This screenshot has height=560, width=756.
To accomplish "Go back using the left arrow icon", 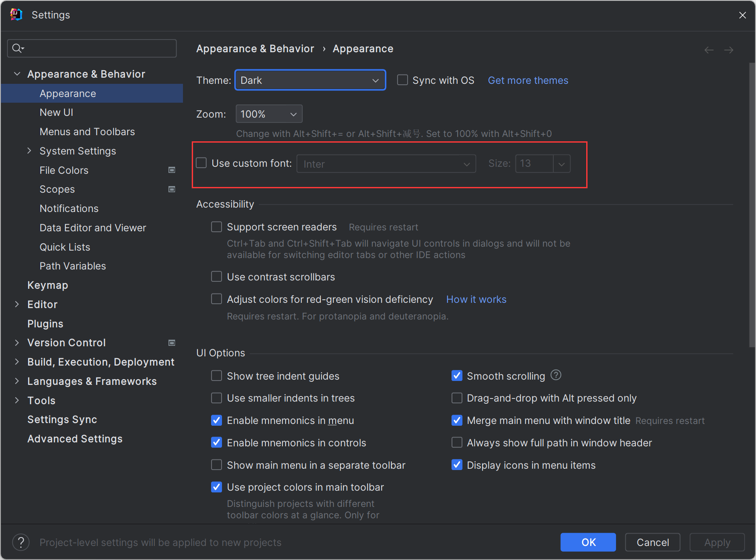I will click(x=709, y=50).
